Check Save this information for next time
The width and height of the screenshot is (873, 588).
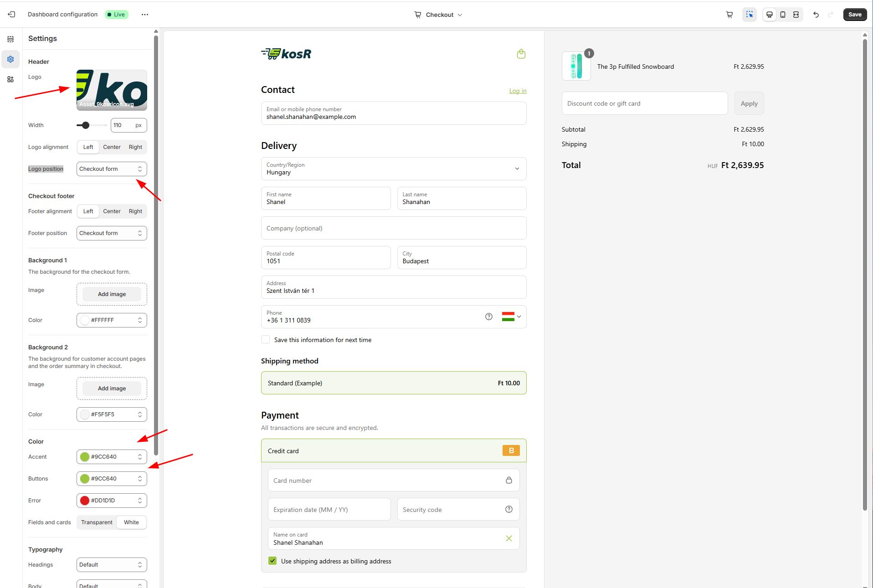(x=266, y=340)
